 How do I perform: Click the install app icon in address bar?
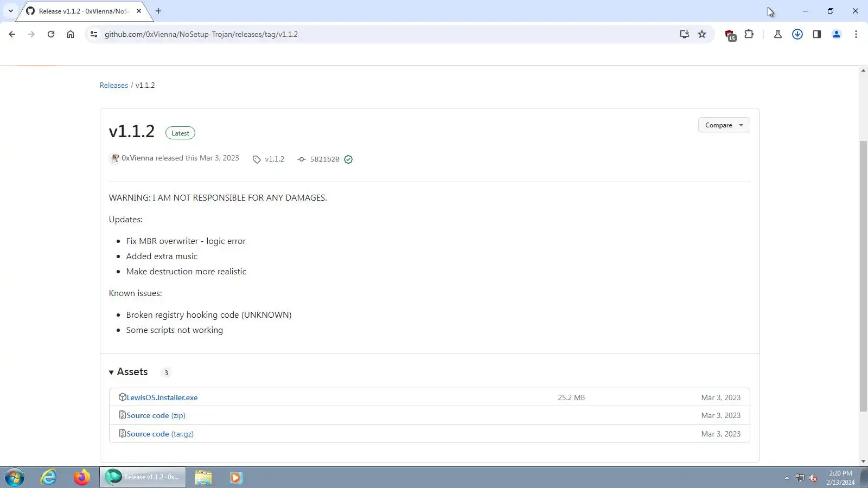pos(685,34)
